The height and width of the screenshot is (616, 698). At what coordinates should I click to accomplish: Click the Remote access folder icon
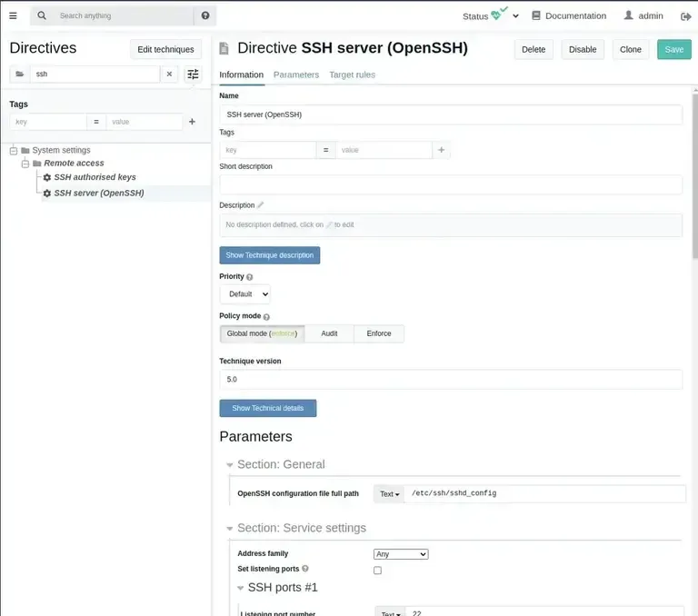37,164
